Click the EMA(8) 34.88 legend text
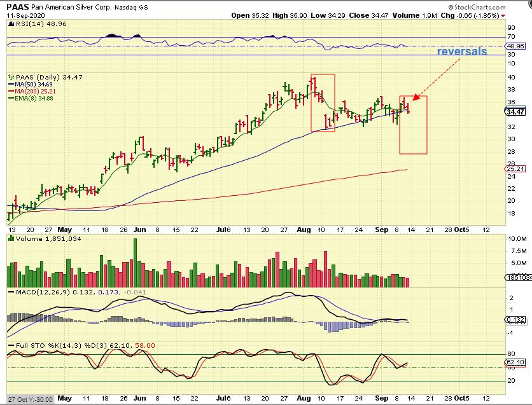 coord(34,99)
